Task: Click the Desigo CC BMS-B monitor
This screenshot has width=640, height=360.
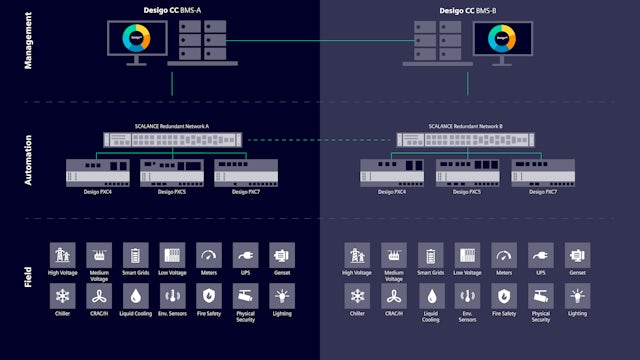Action: (x=503, y=43)
